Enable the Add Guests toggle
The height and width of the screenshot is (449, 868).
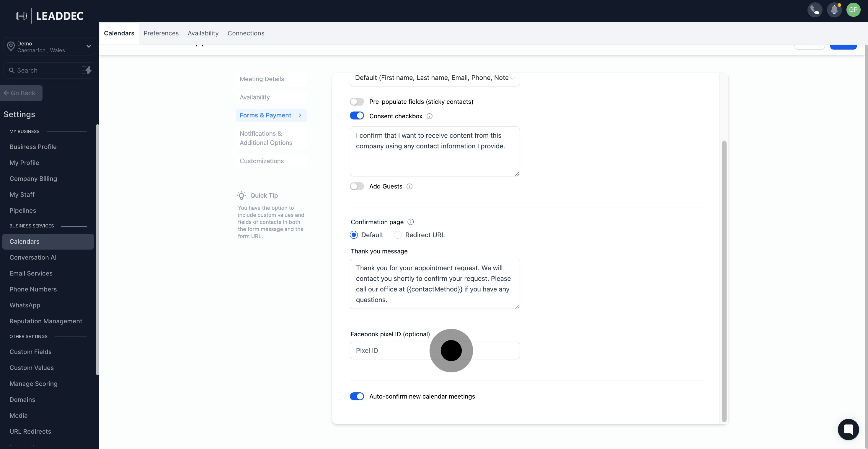(x=357, y=186)
